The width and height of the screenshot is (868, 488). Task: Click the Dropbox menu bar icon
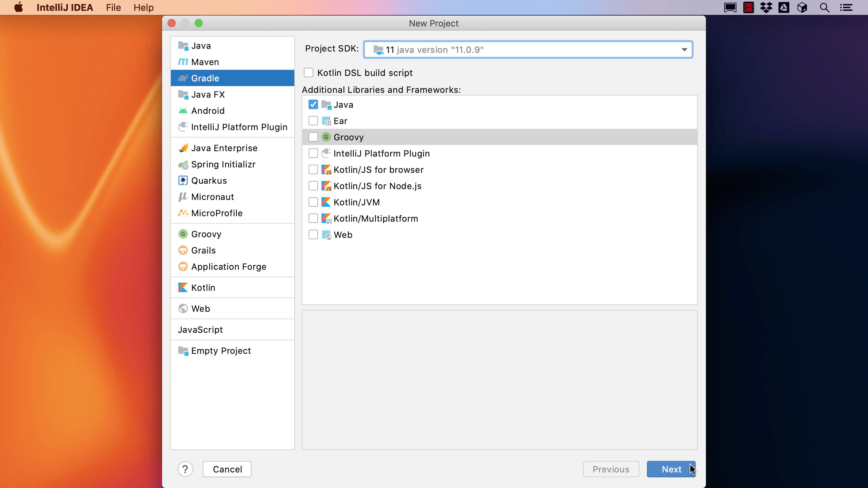[766, 7]
